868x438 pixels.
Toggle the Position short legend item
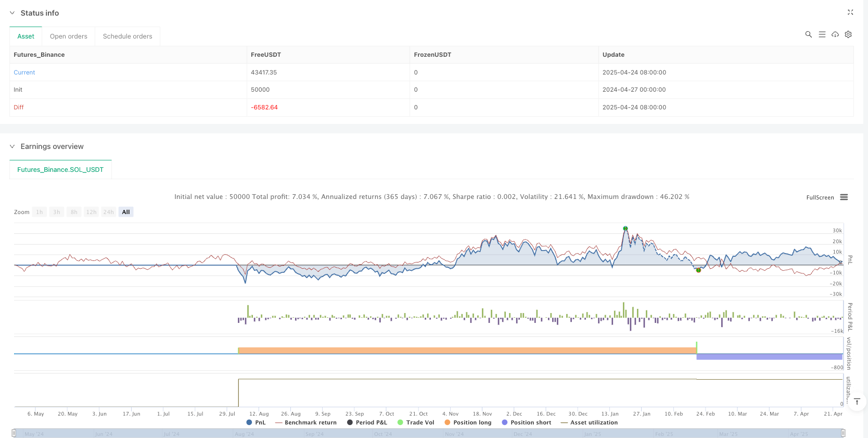pos(527,422)
